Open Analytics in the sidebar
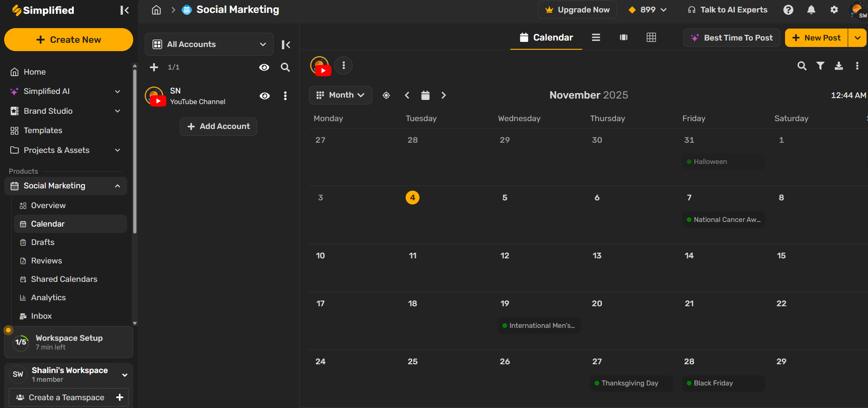 (x=48, y=297)
